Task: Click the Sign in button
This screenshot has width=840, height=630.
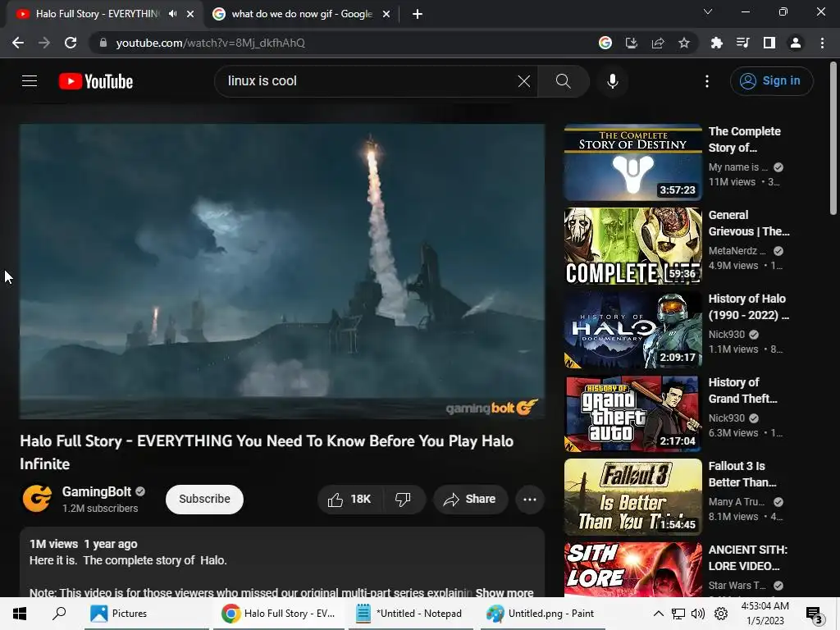Action: pos(771,81)
